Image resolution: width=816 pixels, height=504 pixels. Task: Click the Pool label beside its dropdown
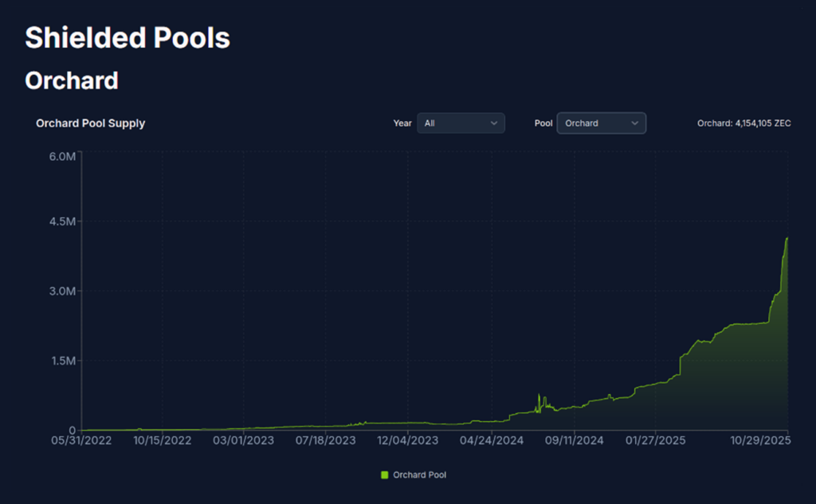[x=543, y=123]
